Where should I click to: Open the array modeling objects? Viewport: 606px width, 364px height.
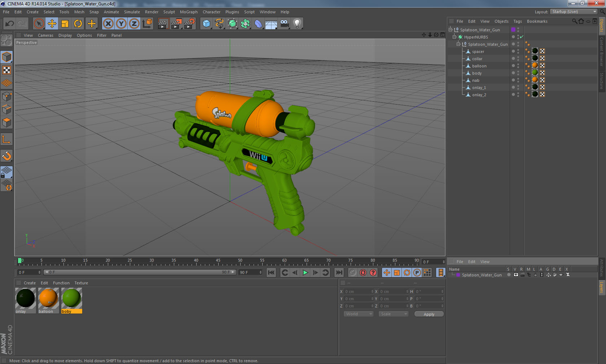click(x=245, y=24)
